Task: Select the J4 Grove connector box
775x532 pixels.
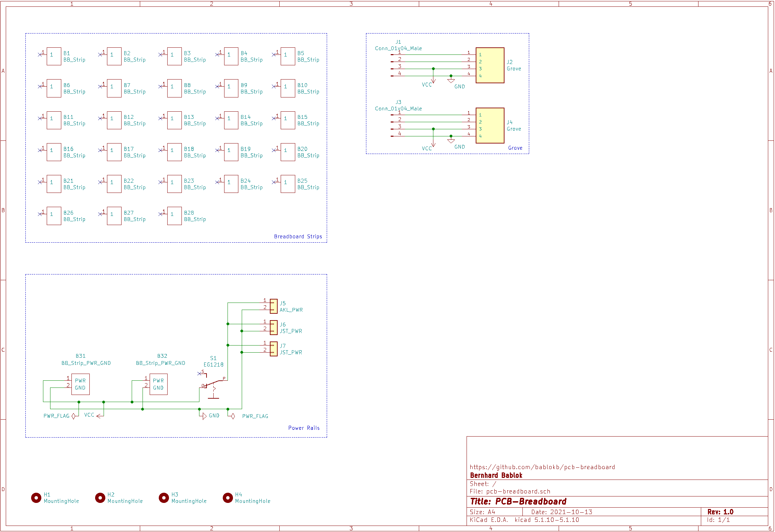Action: (x=490, y=126)
